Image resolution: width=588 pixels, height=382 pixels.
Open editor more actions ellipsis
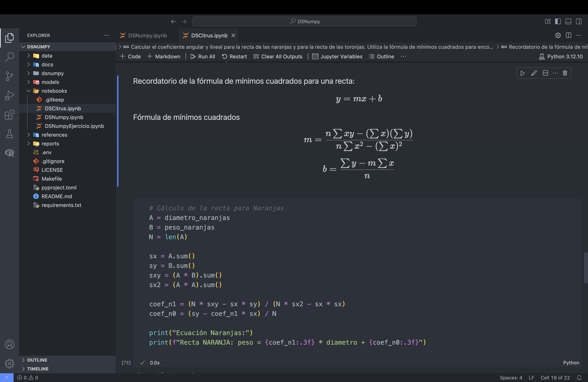(579, 35)
